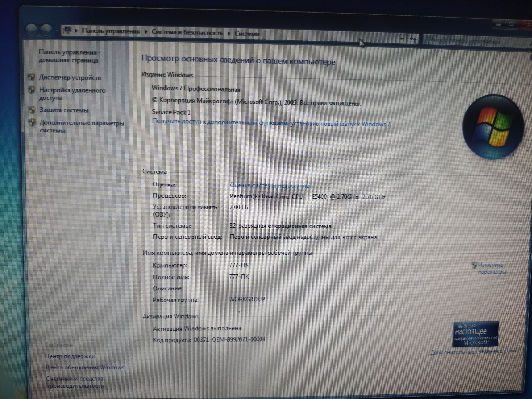
Task: Click the Windows logo orb image
Action: (493, 127)
